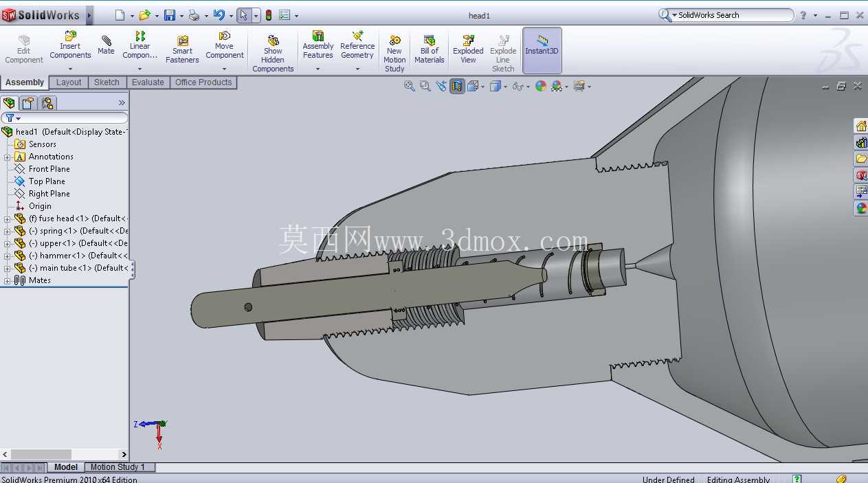Select the Origin item

[33, 206]
